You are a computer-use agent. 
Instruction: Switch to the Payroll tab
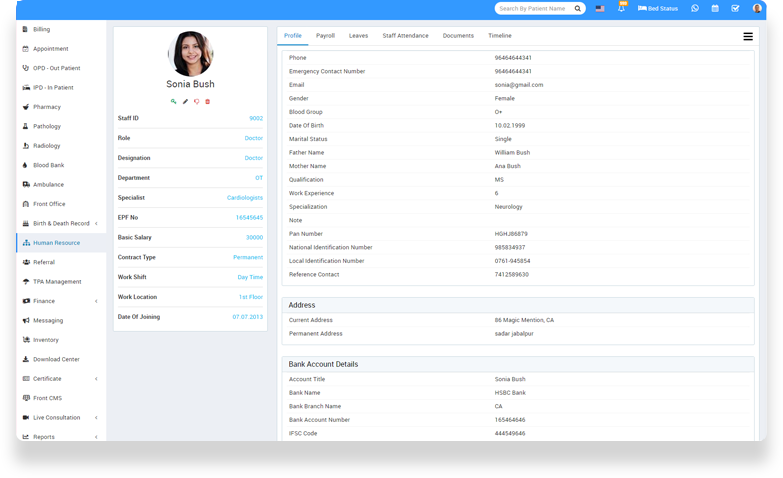click(325, 36)
